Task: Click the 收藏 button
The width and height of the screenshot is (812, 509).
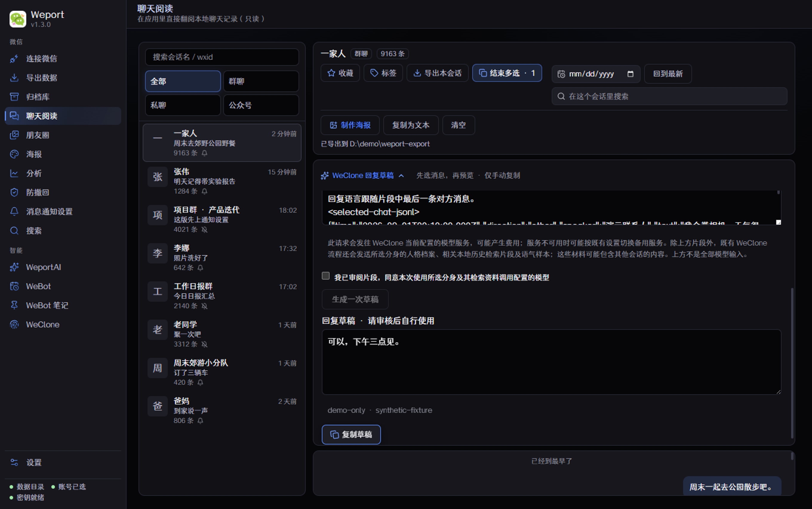Action: (x=340, y=73)
